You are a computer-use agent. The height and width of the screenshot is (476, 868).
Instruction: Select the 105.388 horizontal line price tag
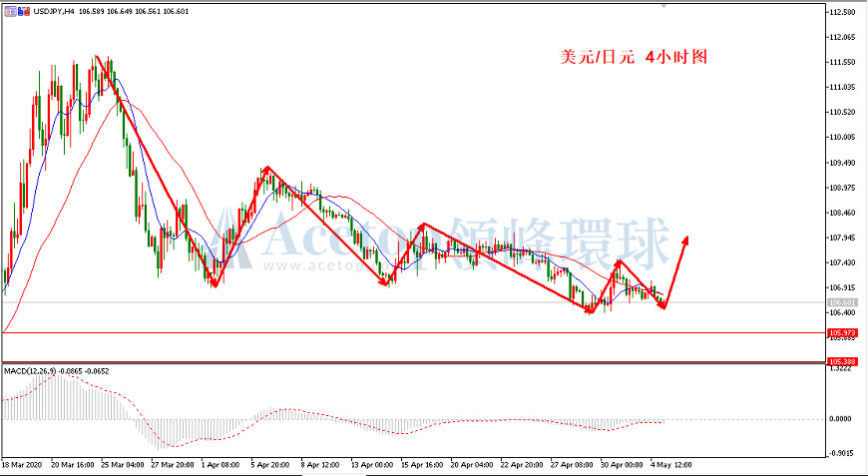842,361
